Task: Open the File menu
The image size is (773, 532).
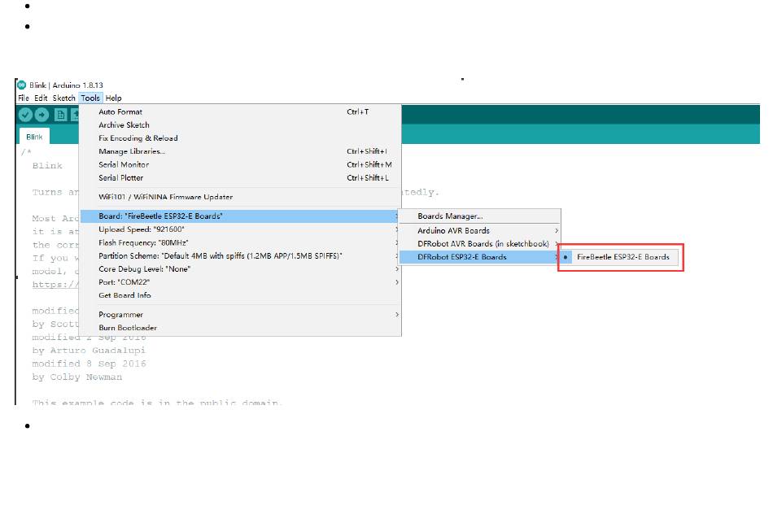Action: click(24, 98)
